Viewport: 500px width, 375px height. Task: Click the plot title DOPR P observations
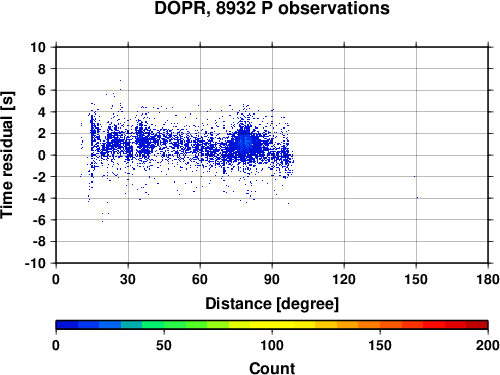coord(272,8)
